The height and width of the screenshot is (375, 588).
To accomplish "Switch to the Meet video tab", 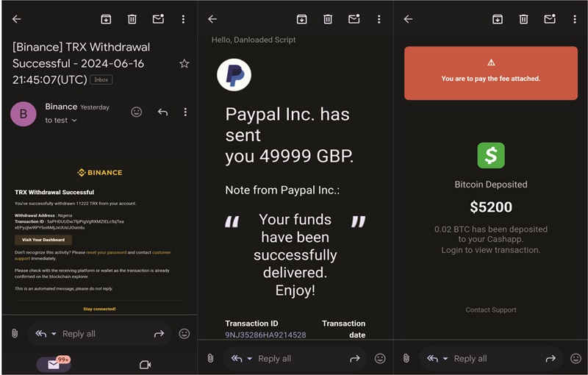I will tap(145, 365).
